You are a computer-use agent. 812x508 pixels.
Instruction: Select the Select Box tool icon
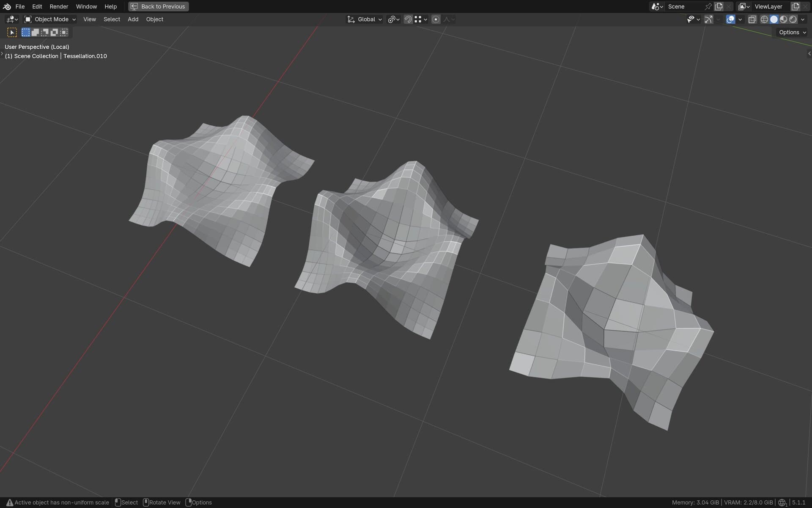pyautogui.click(x=12, y=32)
